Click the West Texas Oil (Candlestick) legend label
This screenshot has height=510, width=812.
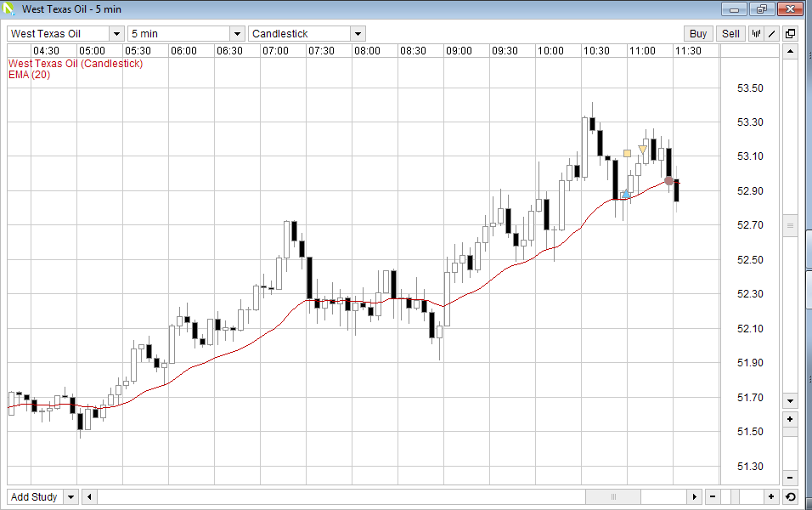(76, 63)
